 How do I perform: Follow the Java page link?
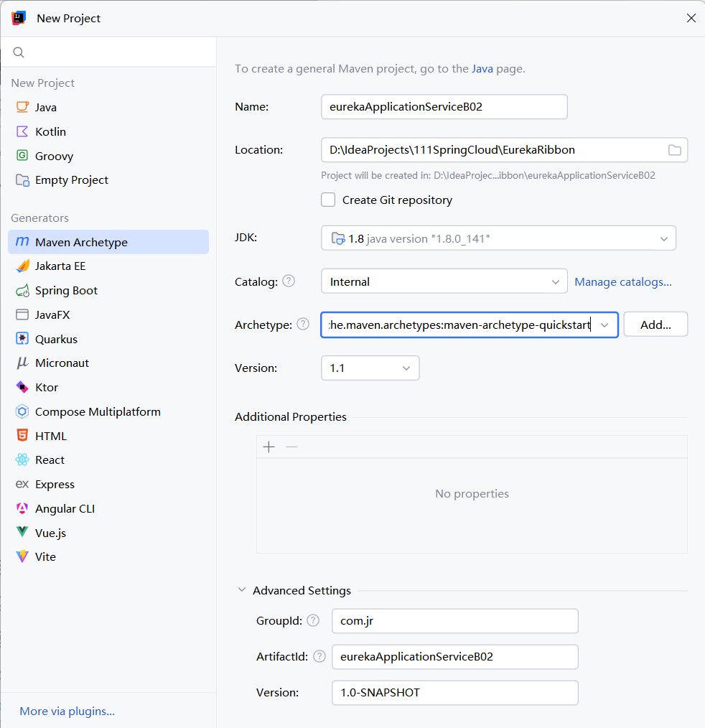point(482,69)
